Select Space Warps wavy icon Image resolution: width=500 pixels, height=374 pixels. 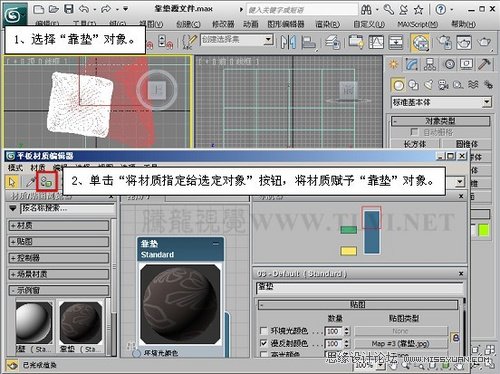click(473, 85)
